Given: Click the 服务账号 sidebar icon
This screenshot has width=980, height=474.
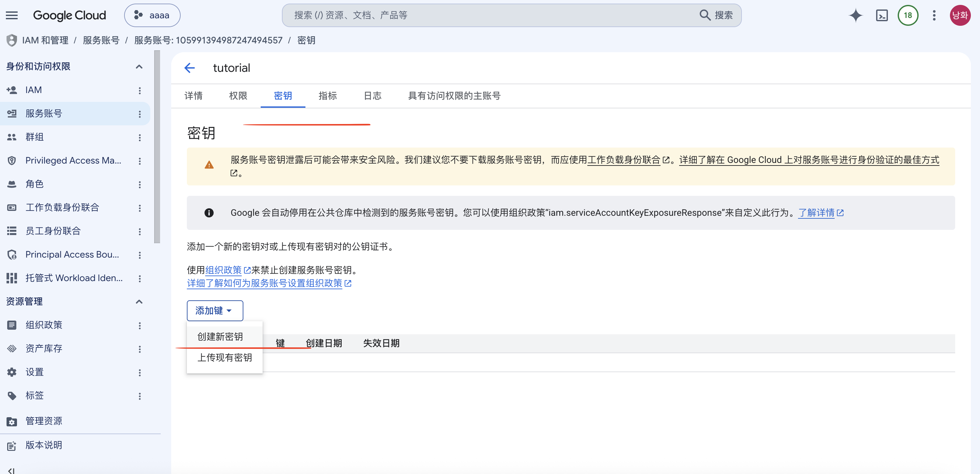Looking at the screenshot, I should coord(12,113).
